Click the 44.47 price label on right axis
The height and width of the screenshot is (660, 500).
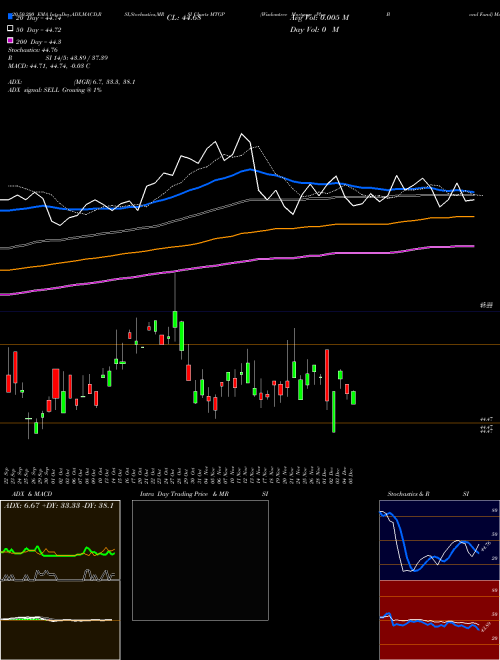tap(486, 419)
